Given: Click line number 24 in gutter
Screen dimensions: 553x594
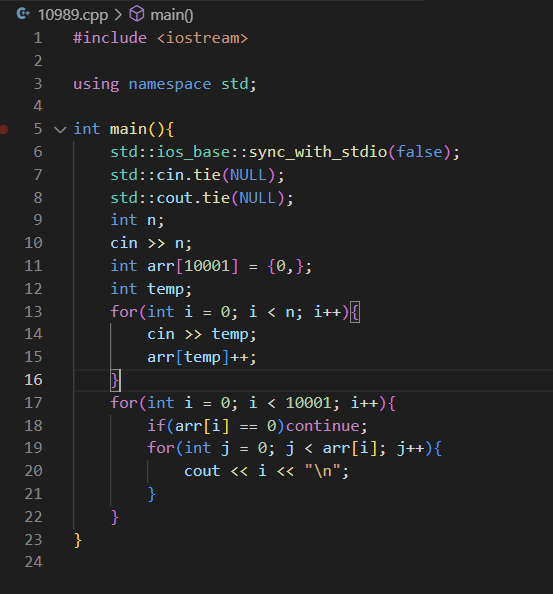Looking at the screenshot, I should tap(33, 562).
